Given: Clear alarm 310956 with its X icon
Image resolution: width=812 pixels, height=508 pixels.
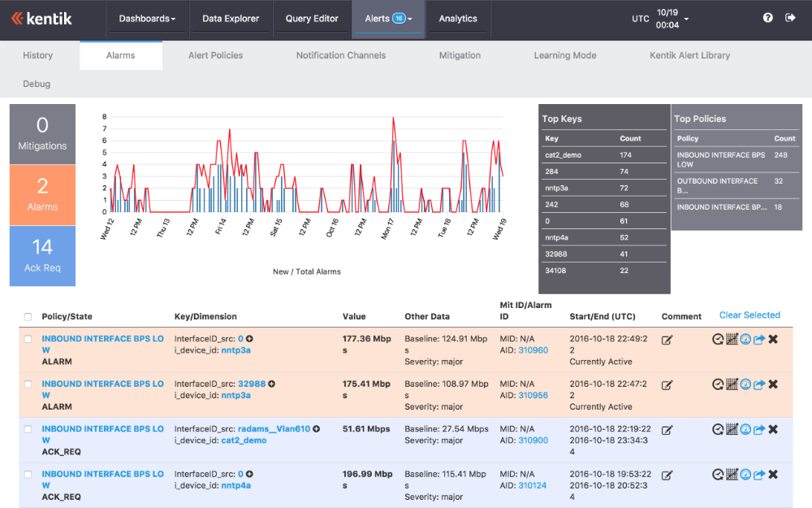Looking at the screenshot, I should pos(773,384).
